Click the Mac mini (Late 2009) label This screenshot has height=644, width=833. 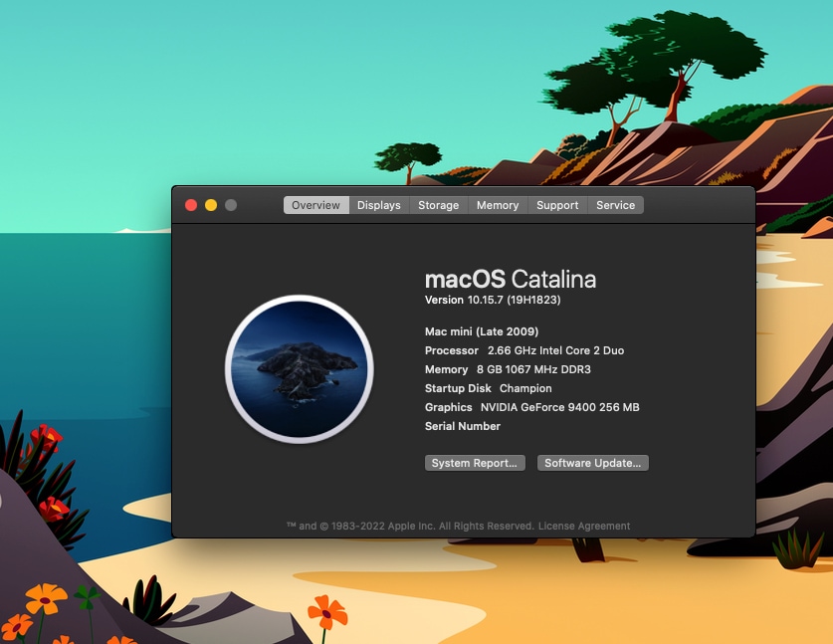pyautogui.click(x=482, y=331)
